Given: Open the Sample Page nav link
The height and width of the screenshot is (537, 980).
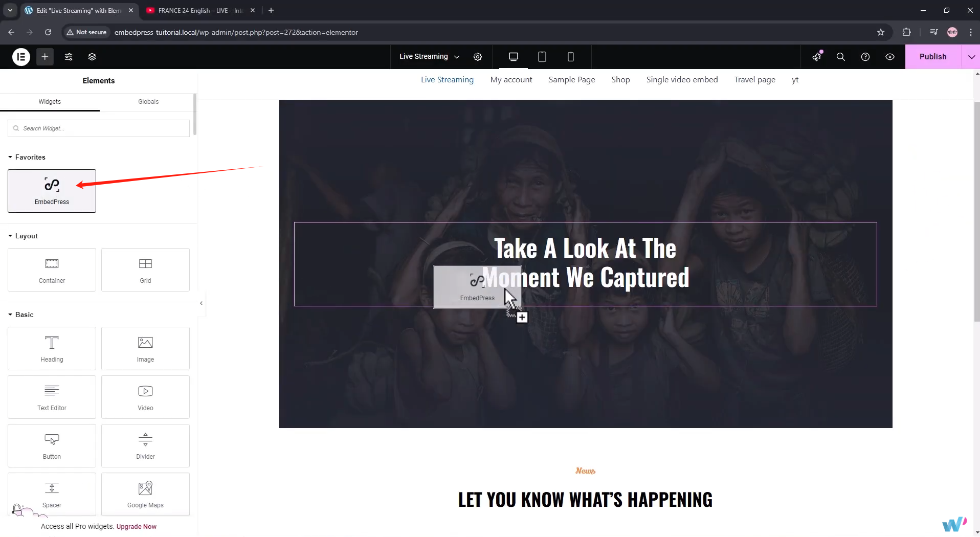Looking at the screenshot, I should pos(572,79).
